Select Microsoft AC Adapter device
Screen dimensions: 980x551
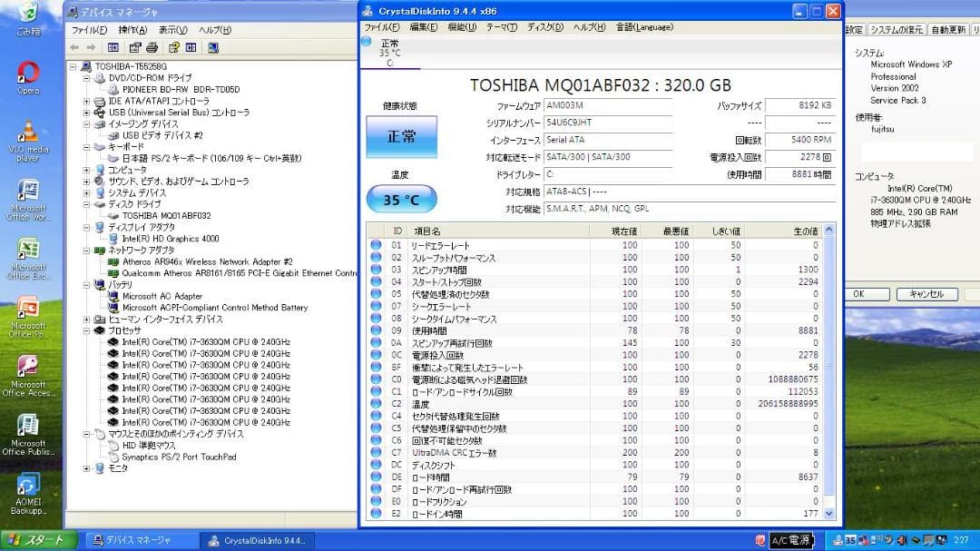tap(162, 297)
